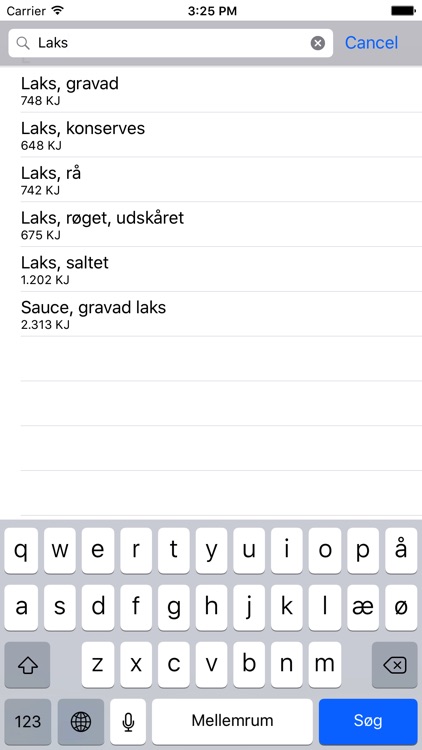Switch to the 123 numeric keyboard
The width and height of the screenshot is (422, 750).
(28, 721)
